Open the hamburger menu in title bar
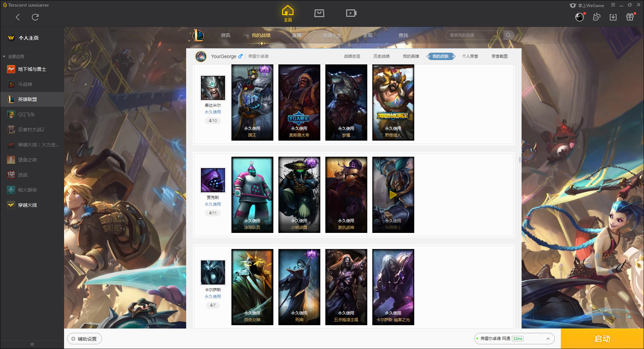The height and width of the screenshot is (349, 644). pos(613,5)
